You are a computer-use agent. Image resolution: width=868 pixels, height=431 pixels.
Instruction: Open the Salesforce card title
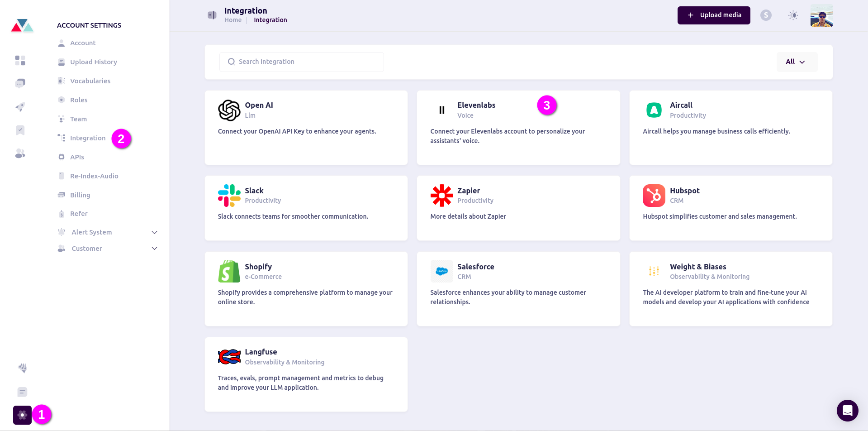click(476, 267)
